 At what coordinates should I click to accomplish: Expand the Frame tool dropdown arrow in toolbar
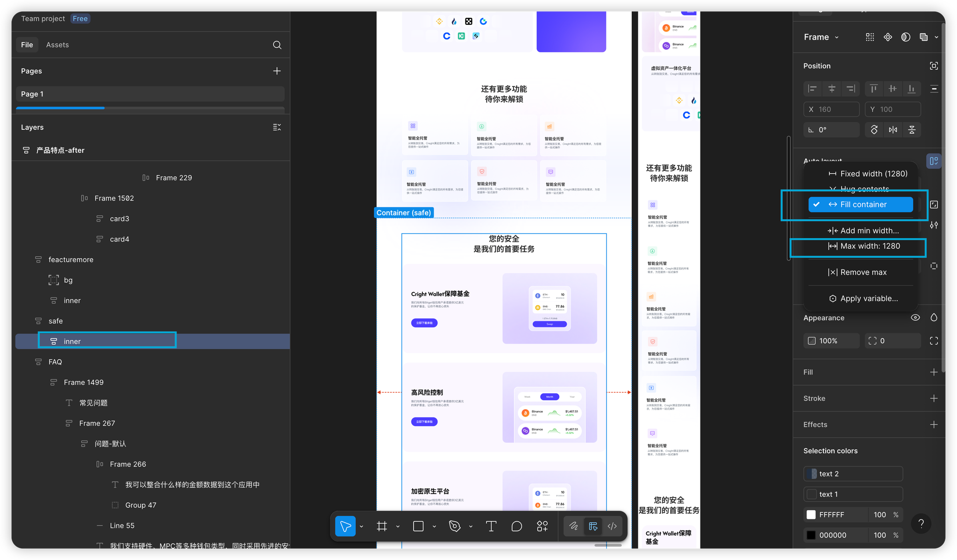[x=398, y=526]
